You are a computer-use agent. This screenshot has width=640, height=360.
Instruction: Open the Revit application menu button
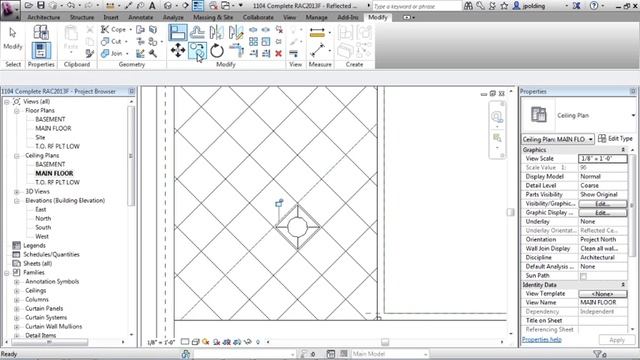coord(10,9)
